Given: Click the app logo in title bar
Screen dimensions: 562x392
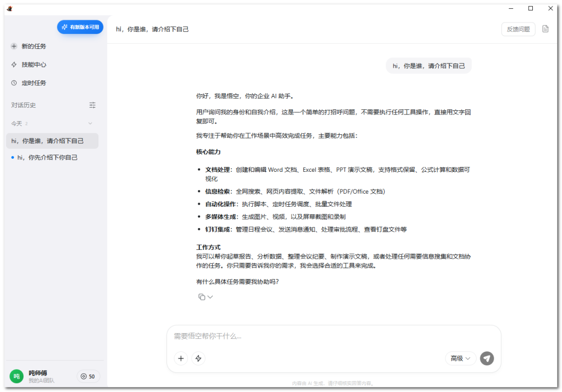Looking at the screenshot, I should (10, 9).
